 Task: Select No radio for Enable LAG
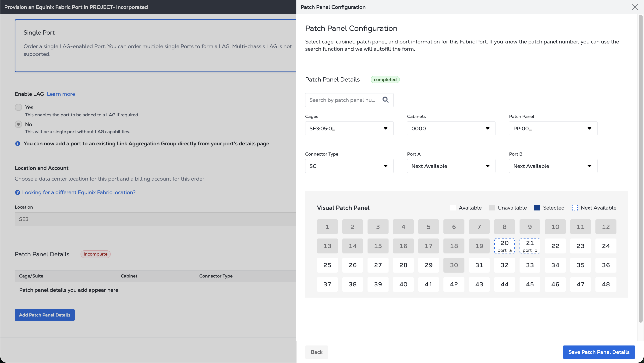click(x=18, y=124)
